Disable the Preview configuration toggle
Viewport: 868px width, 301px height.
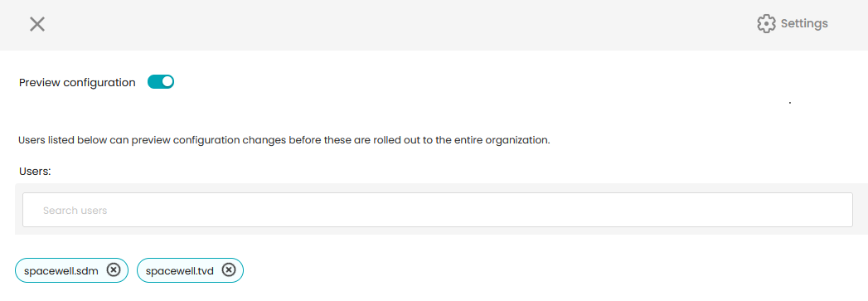tap(161, 82)
